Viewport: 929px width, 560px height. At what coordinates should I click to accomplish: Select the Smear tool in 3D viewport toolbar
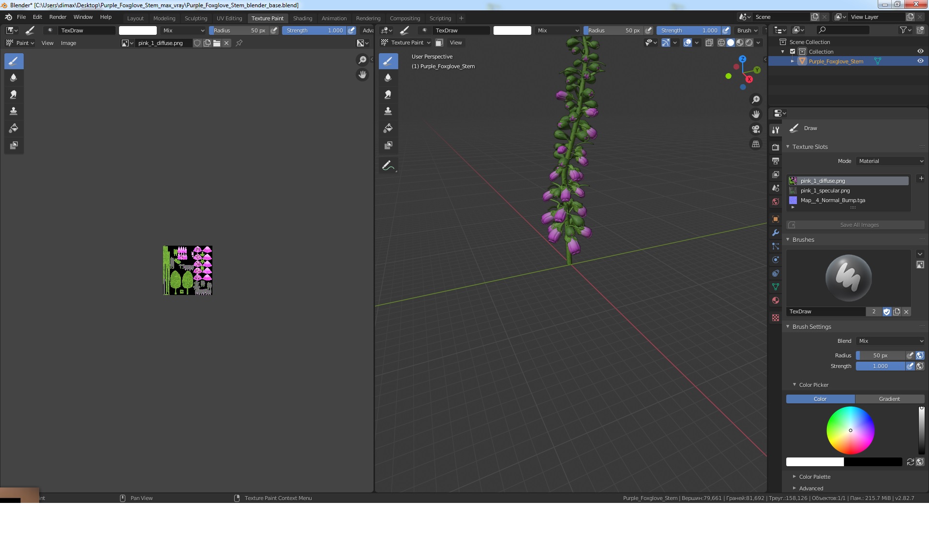[388, 94]
